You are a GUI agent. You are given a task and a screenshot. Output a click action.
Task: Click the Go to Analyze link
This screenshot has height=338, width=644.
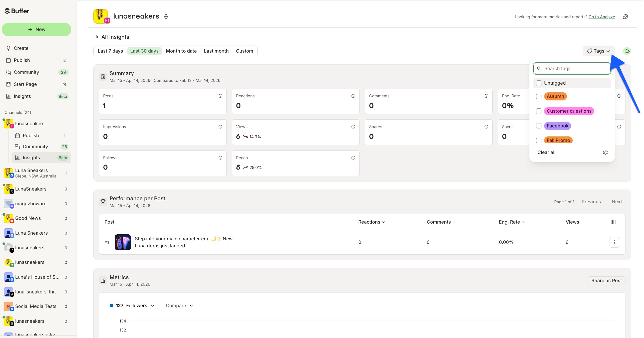[602, 17]
